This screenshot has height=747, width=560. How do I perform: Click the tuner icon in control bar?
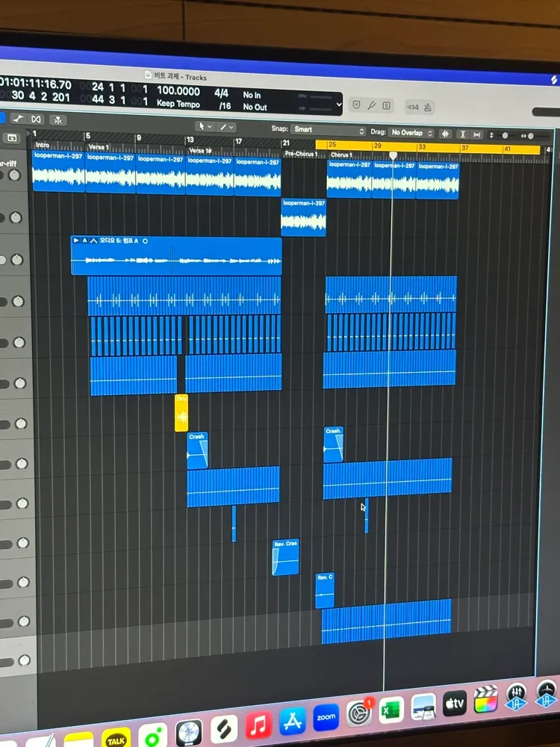[x=371, y=106]
